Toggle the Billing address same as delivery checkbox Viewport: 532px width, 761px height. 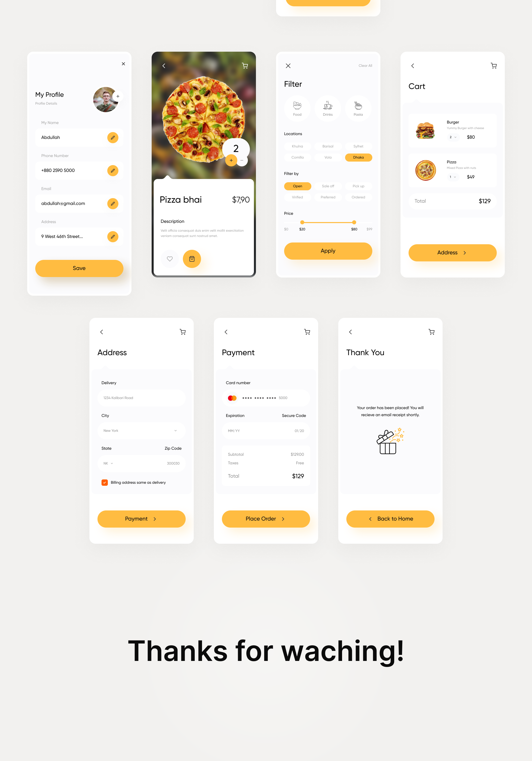(105, 482)
